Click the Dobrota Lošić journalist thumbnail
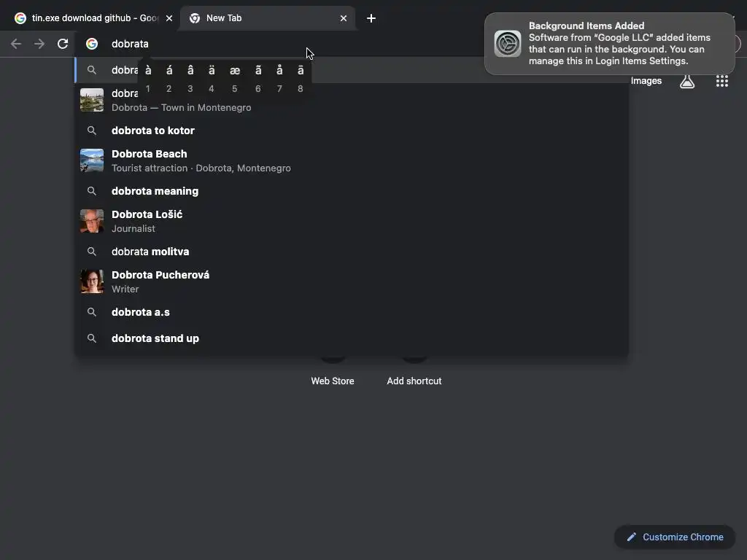Image resolution: width=747 pixels, height=560 pixels. [x=92, y=221]
